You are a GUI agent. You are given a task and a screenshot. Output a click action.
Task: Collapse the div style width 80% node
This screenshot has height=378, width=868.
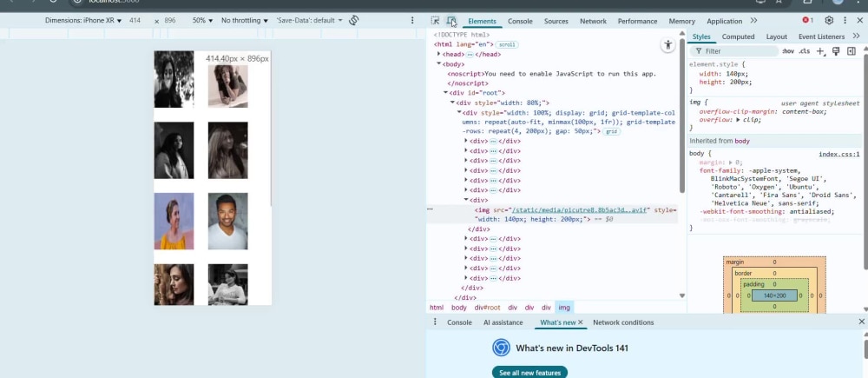[x=452, y=103]
